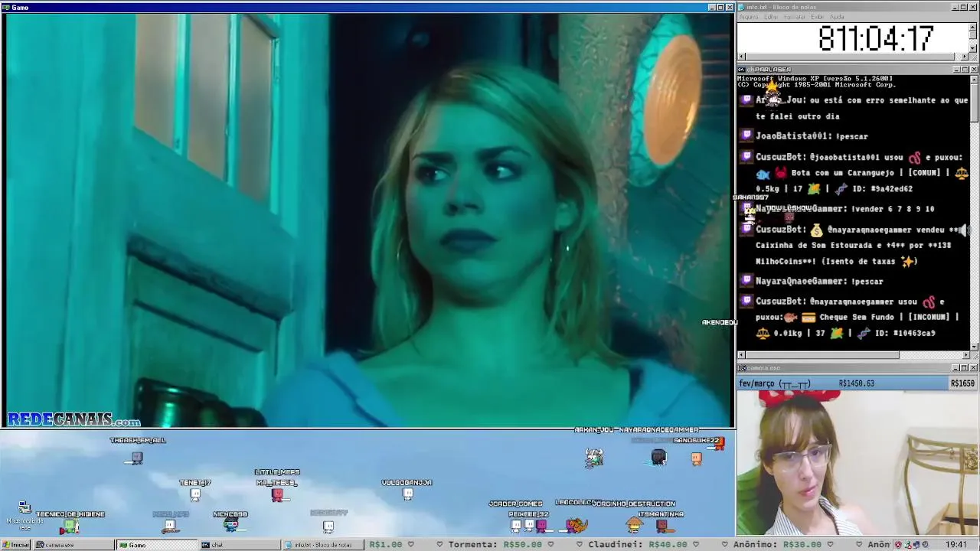Click the crab emoji in chat
Image resolution: width=980 pixels, height=551 pixels.
coord(781,173)
